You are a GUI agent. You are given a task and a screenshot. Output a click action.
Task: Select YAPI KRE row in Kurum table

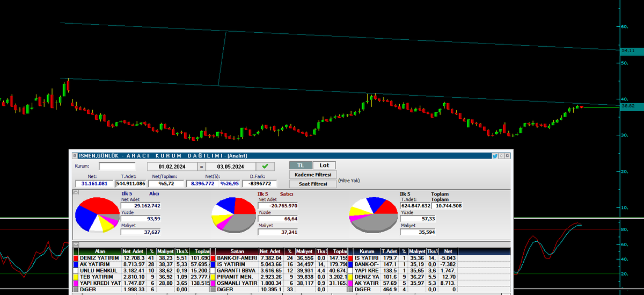(x=429, y=271)
